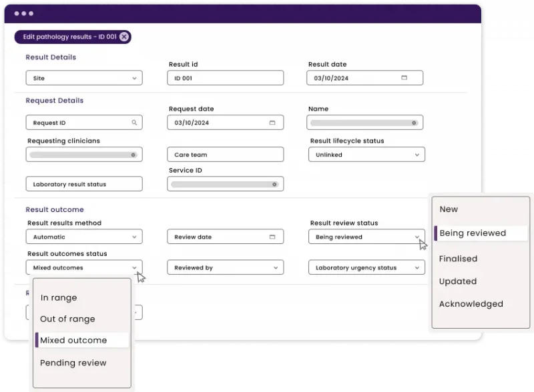Clear the Name field value
This screenshot has width=534, height=392.
(x=414, y=123)
